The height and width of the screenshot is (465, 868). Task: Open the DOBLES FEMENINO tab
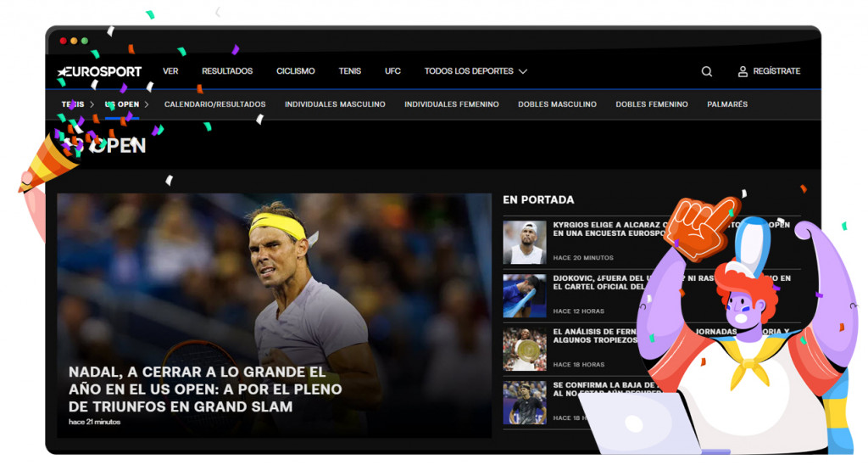(652, 104)
